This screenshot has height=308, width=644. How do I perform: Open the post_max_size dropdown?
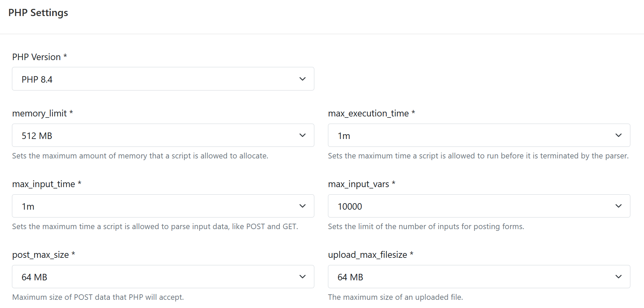tap(163, 277)
